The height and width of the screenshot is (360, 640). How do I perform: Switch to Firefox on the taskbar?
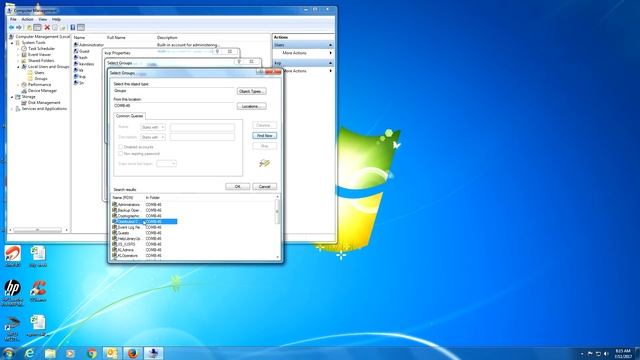[133, 353]
